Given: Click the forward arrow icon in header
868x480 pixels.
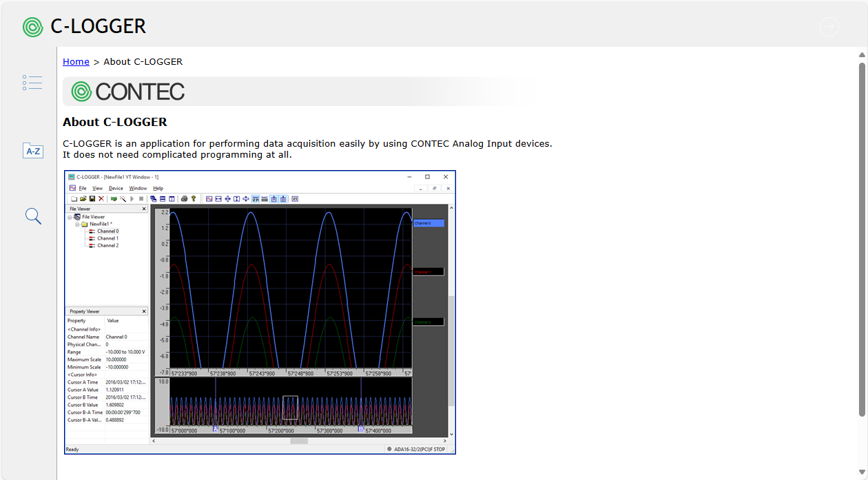Looking at the screenshot, I should (x=829, y=27).
